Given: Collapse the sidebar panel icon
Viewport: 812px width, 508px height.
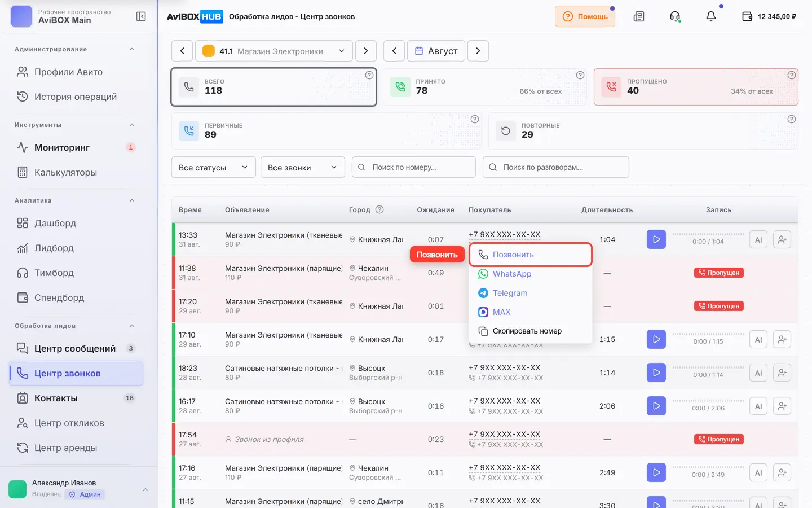Looking at the screenshot, I should click(x=141, y=16).
